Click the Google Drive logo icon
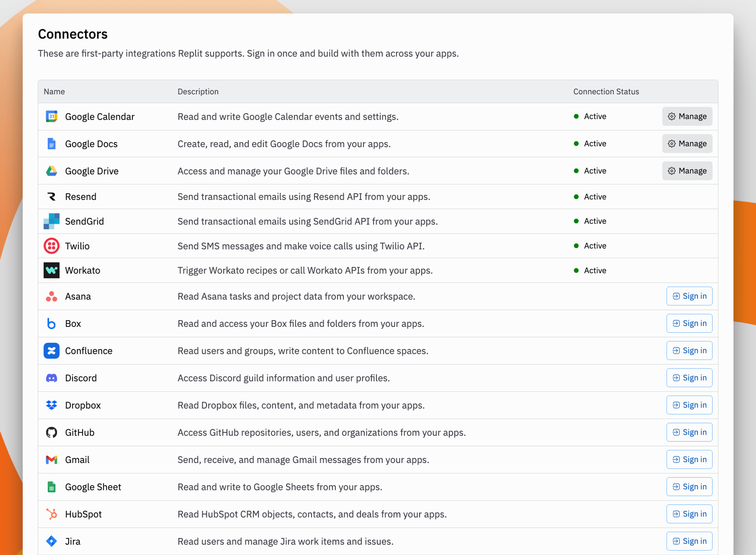Viewport: 756px width, 555px height. tap(51, 171)
